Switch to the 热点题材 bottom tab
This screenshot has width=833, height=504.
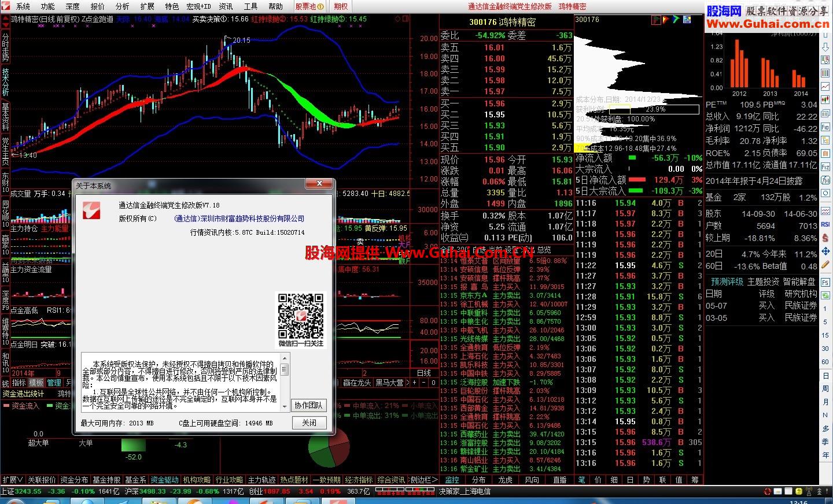(294, 480)
